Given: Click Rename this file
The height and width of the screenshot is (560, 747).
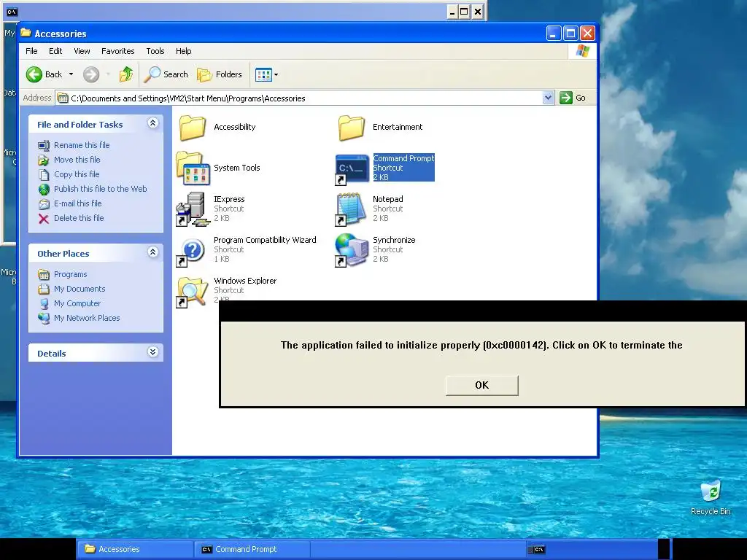Looking at the screenshot, I should pyautogui.click(x=82, y=145).
